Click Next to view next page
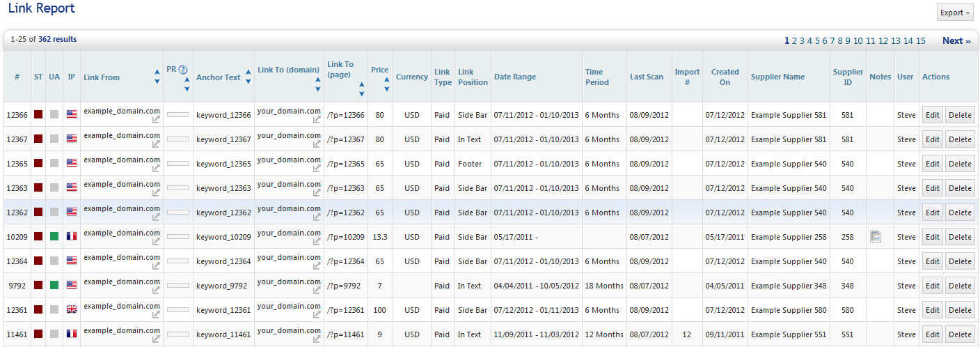This screenshot has height=347, width=980. click(956, 40)
